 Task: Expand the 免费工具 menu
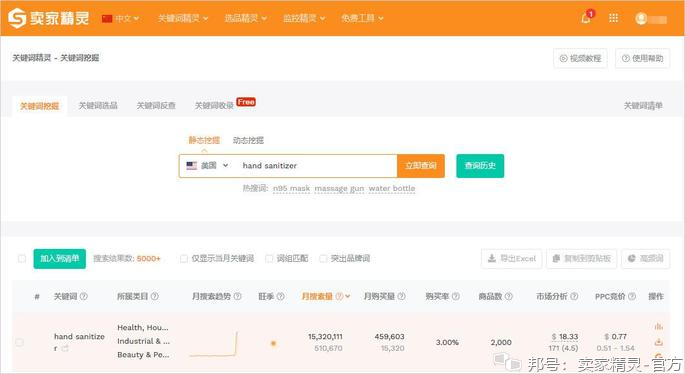click(x=363, y=18)
